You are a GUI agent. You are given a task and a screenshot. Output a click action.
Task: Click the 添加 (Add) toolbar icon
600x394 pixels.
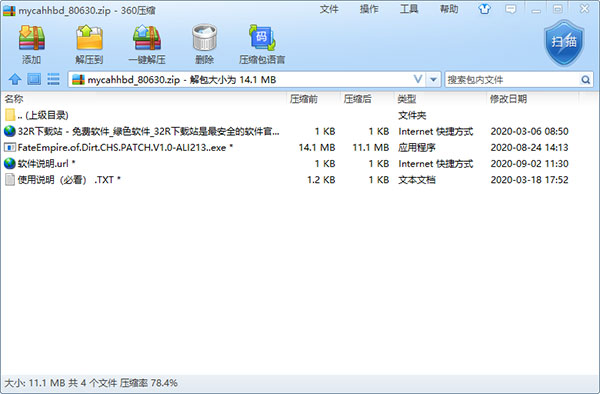[x=32, y=38]
